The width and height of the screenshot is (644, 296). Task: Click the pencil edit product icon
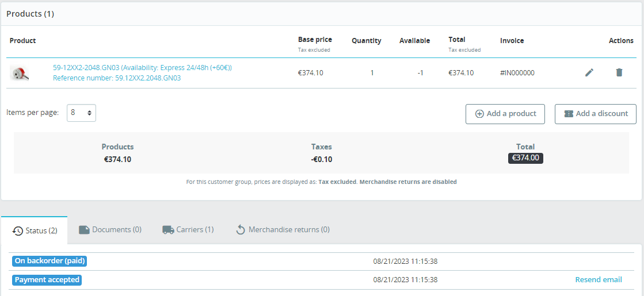pyautogui.click(x=589, y=72)
